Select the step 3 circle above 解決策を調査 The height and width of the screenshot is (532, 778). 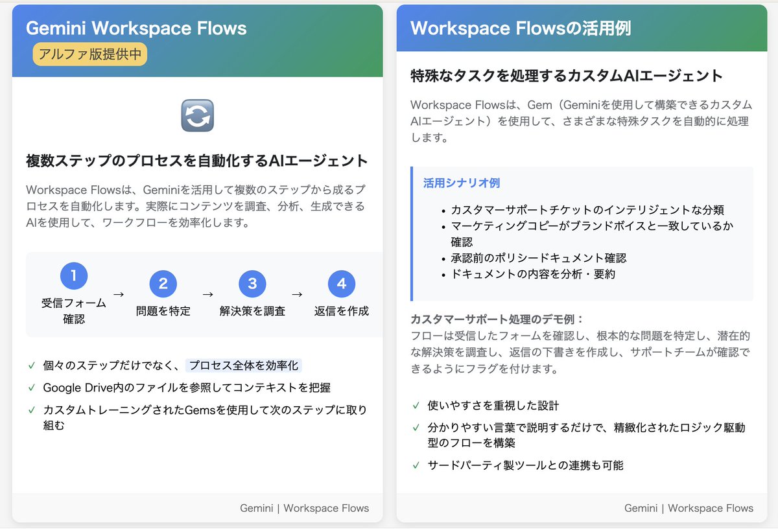click(x=252, y=284)
